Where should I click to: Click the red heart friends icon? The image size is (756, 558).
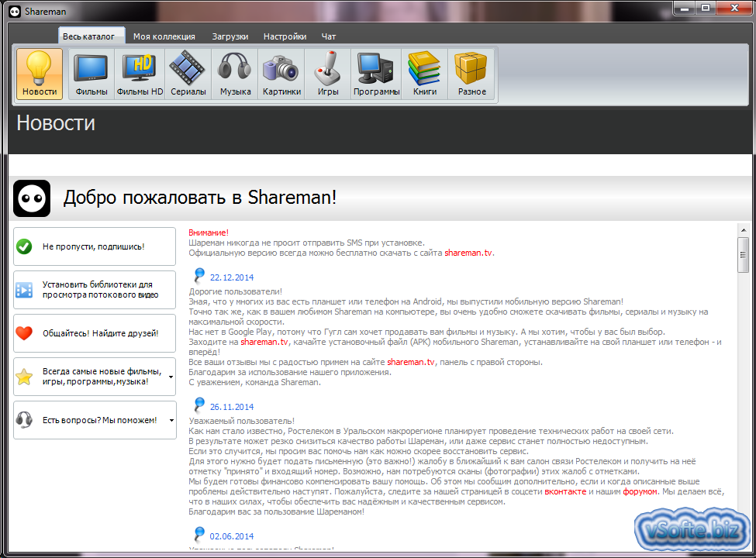coord(24,333)
